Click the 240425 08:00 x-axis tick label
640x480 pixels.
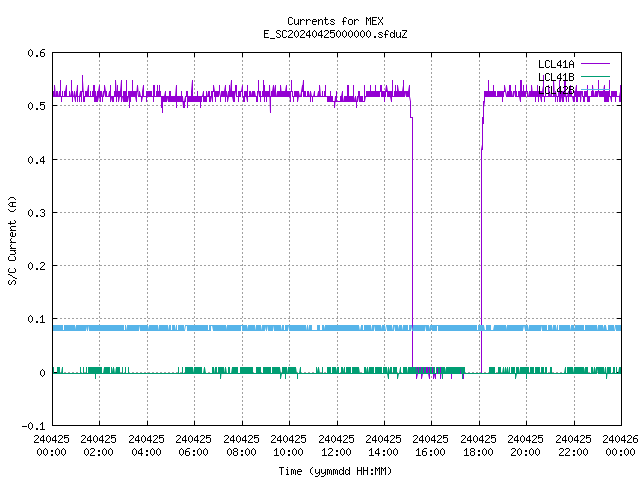242,445
